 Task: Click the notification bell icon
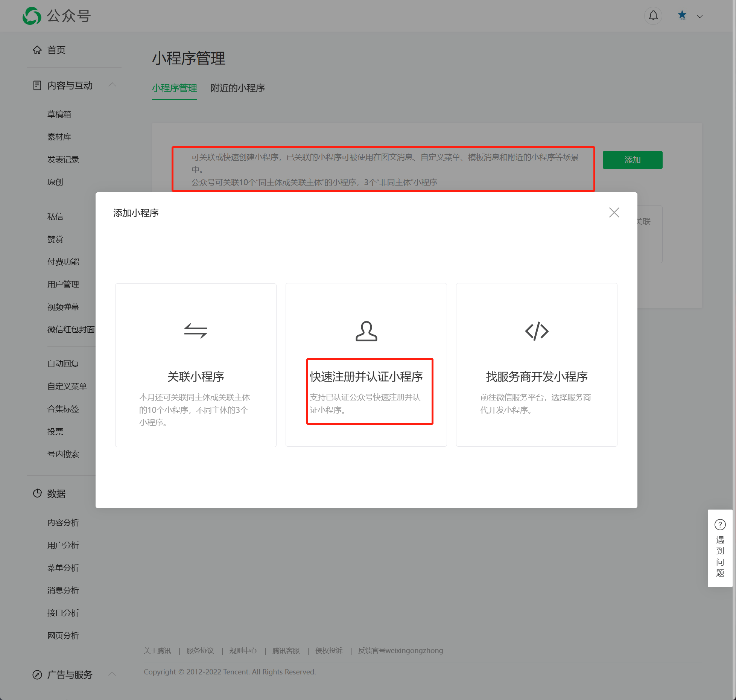pos(653,16)
